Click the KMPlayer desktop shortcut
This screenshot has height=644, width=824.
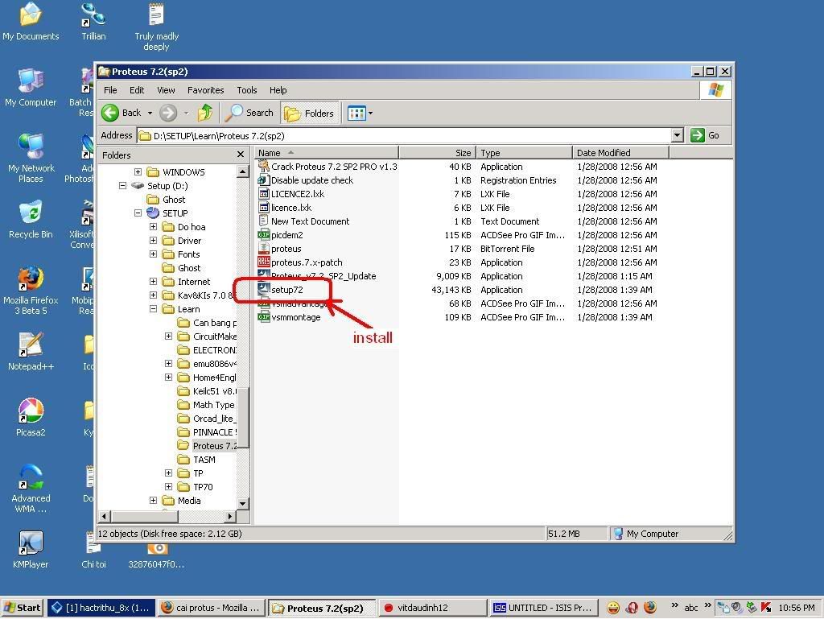(x=31, y=550)
